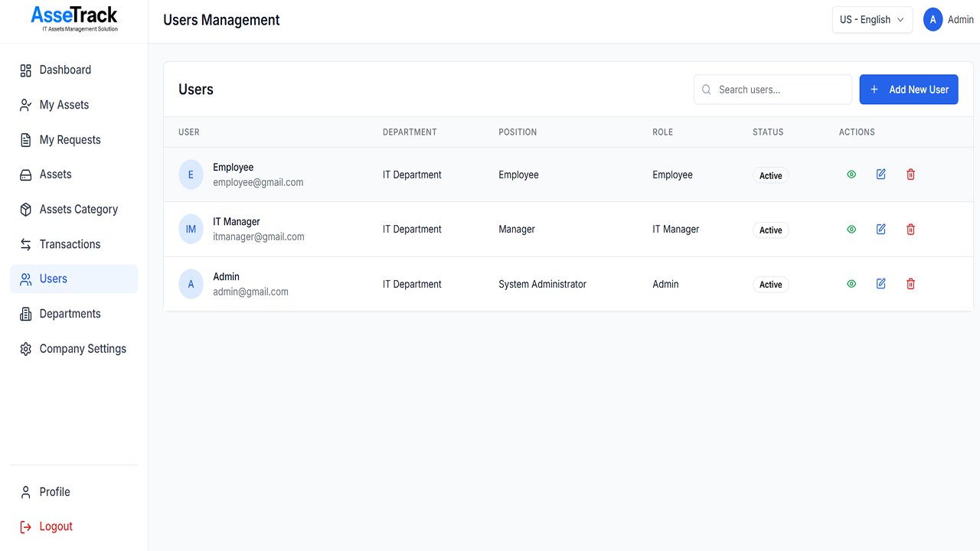Click the AsseTrack logo

[74, 19]
